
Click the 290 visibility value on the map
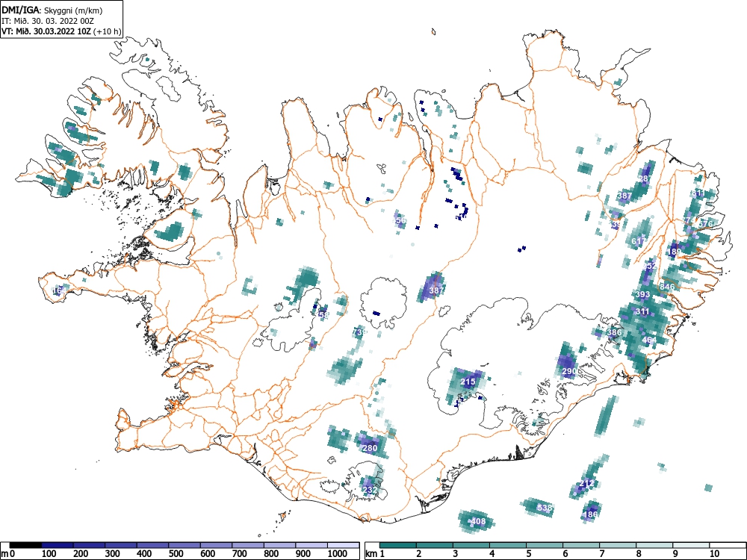(569, 371)
